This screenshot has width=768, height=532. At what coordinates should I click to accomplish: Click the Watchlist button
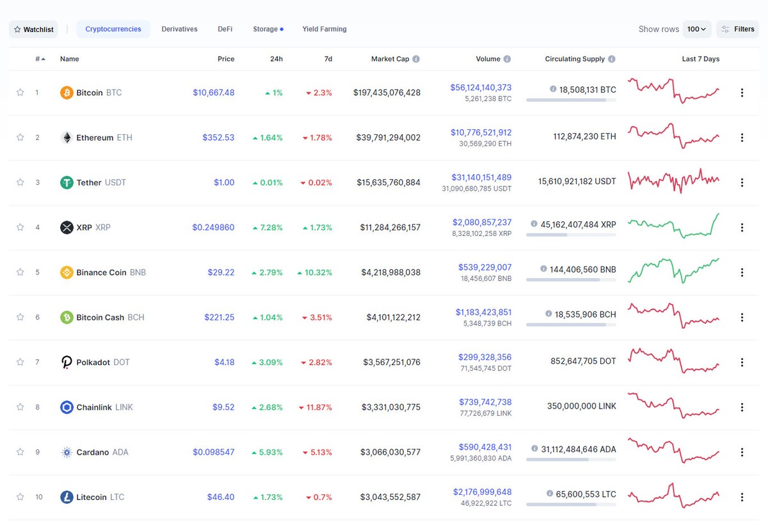(x=33, y=29)
